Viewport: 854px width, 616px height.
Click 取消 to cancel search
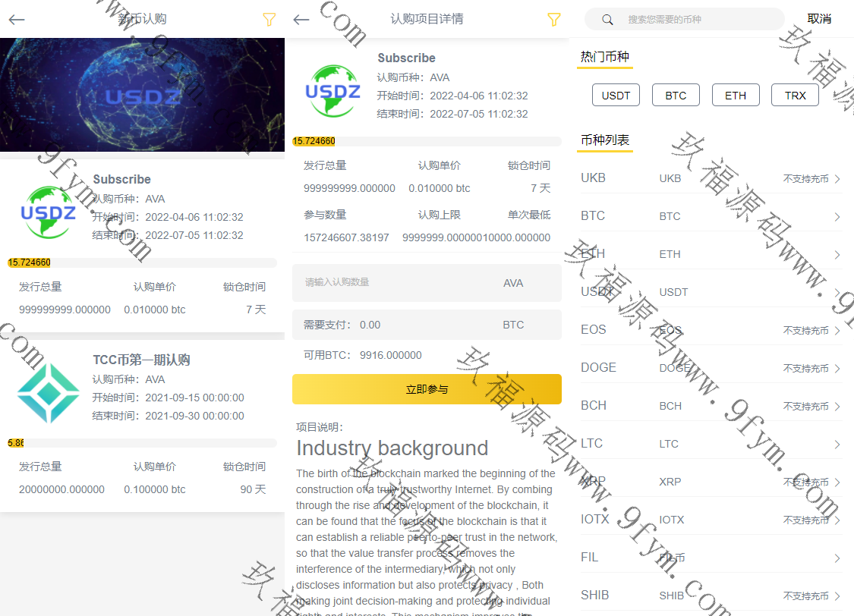point(819,19)
